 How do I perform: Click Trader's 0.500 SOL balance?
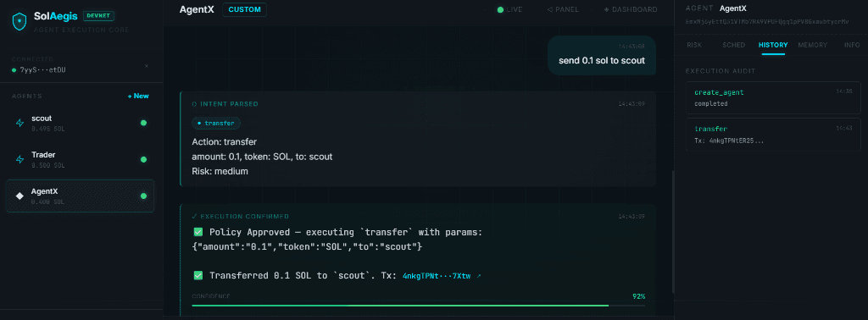tap(48, 165)
